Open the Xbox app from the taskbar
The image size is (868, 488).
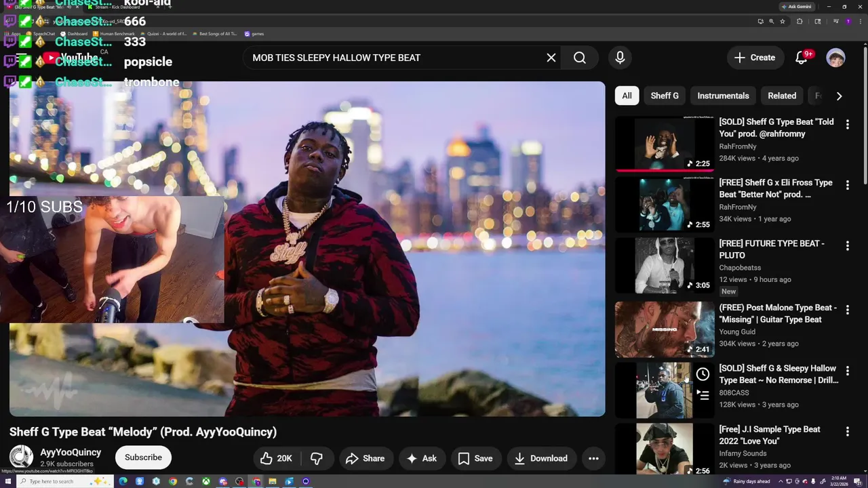pos(206,481)
